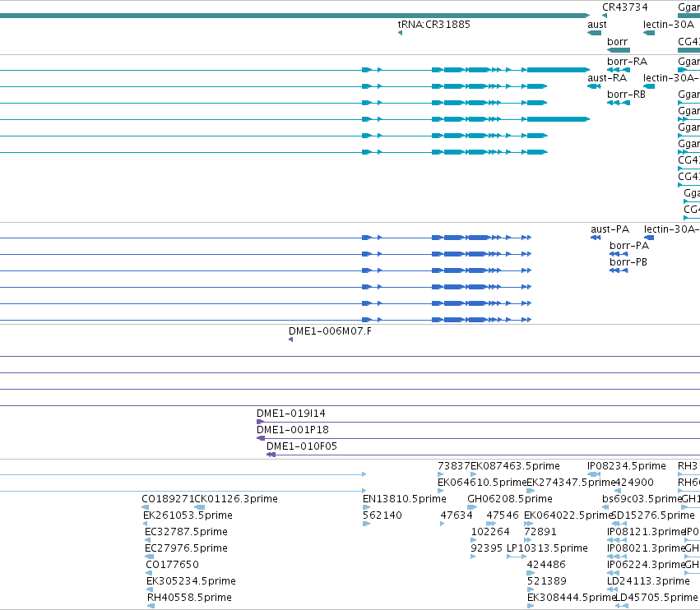700x610 pixels.
Task: Click the aust gene label
Action: 597,25
